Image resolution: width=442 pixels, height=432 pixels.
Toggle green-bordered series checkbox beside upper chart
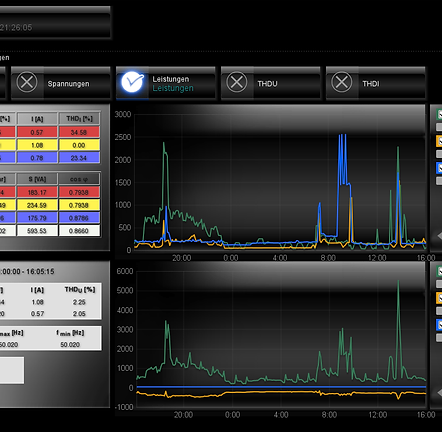tap(439, 114)
